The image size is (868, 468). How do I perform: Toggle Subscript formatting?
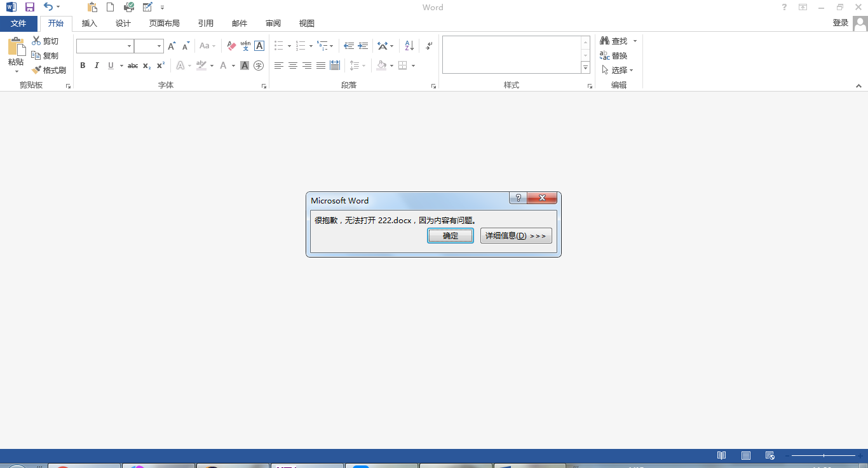pyautogui.click(x=147, y=65)
